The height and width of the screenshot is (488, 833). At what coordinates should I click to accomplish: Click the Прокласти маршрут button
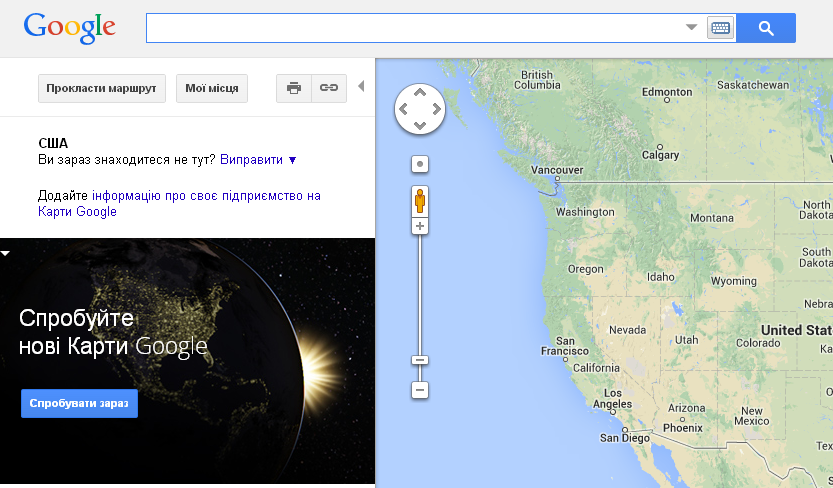point(101,88)
